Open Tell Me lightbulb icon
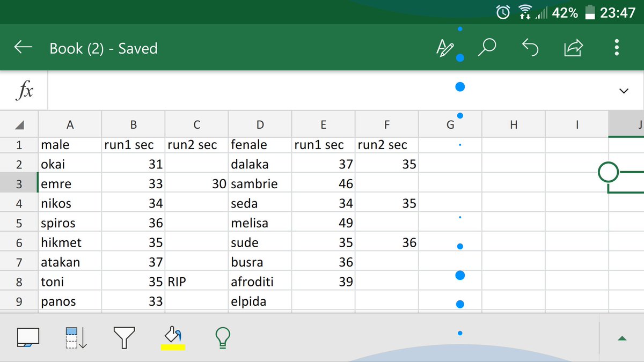The image size is (644, 362). click(222, 338)
